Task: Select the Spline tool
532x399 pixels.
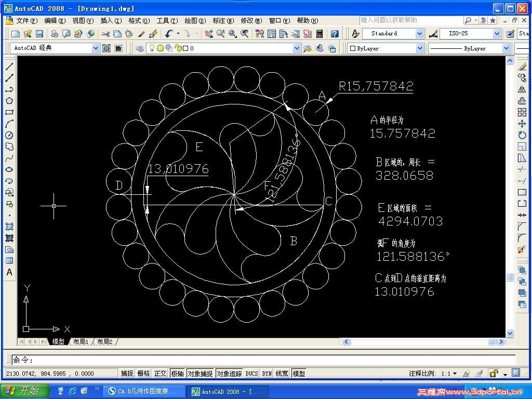Action: 9,158
